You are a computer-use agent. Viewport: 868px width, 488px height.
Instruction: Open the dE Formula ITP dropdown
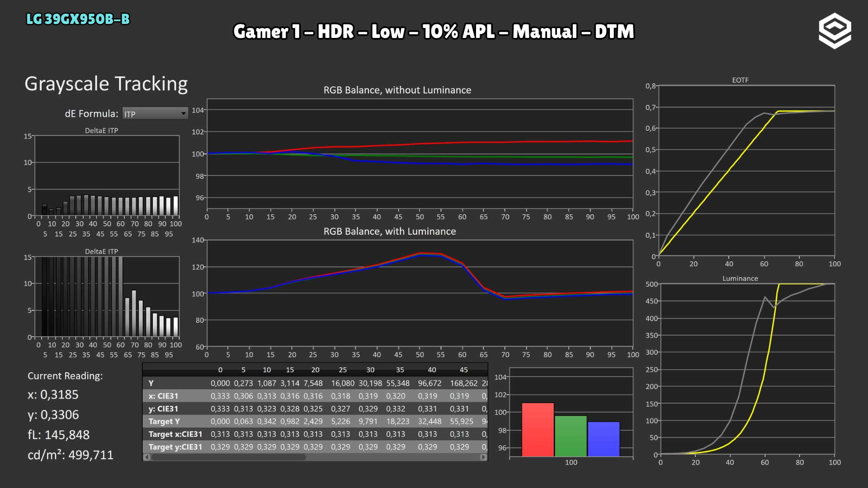(x=155, y=114)
